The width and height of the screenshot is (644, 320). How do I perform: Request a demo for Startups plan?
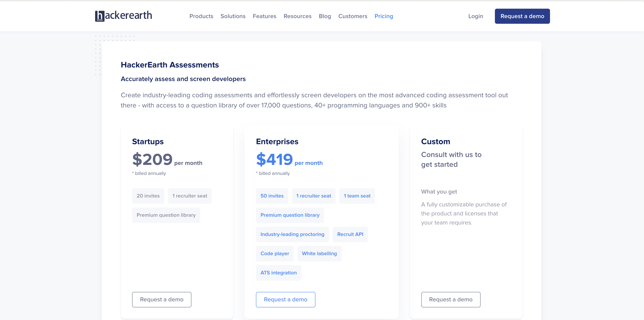point(162,299)
